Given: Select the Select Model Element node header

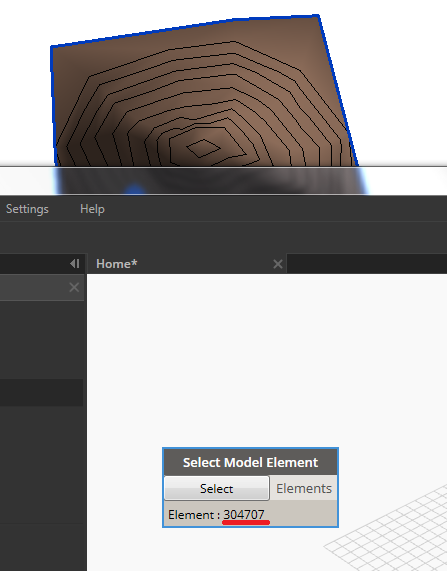Looking at the screenshot, I should pos(250,462).
